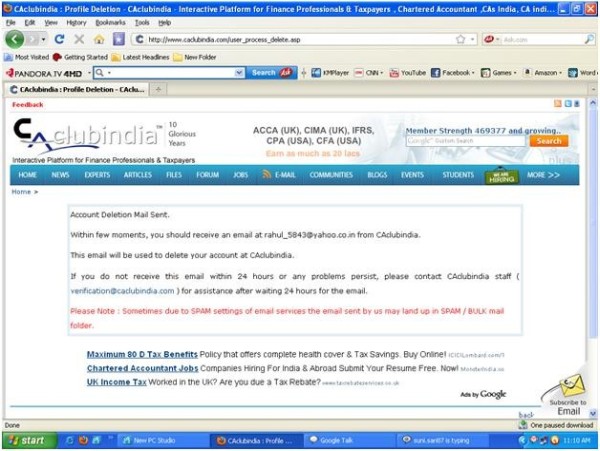Open the YouTube toolbar shortcut

[407, 73]
